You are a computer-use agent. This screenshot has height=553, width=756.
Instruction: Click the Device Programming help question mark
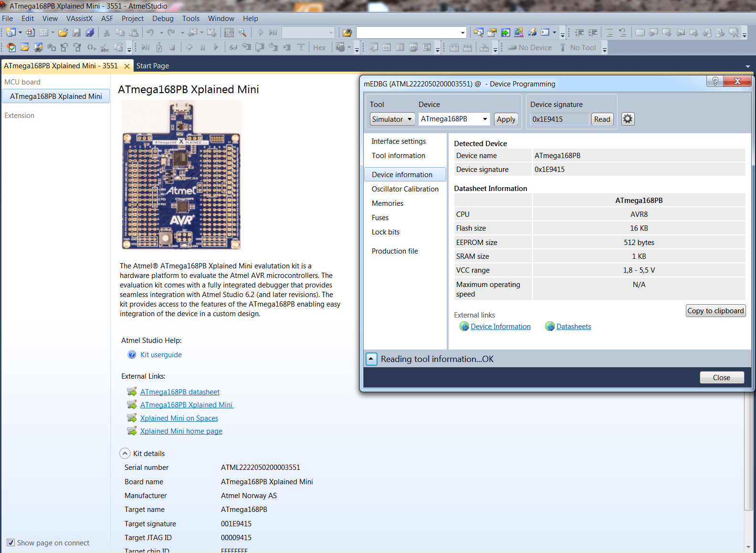(x=715, y=81)
